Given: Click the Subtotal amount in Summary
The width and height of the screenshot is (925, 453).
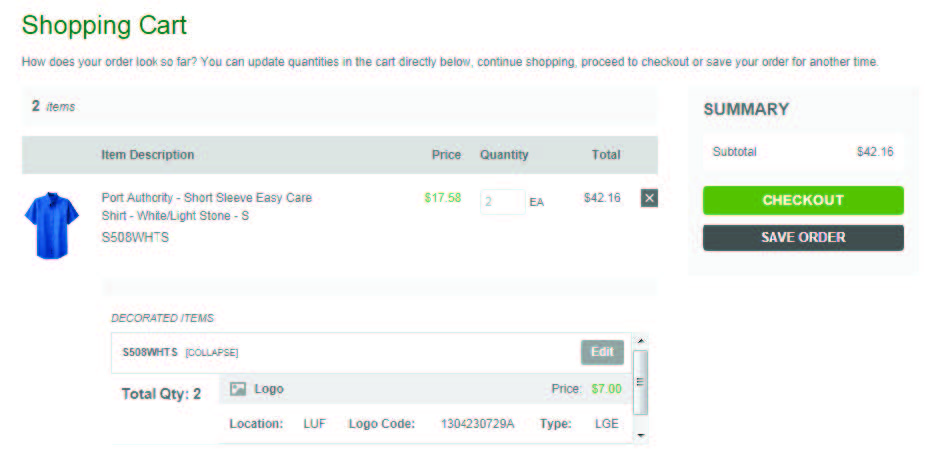Looking at the screenshot, I should tap(875, 152).
